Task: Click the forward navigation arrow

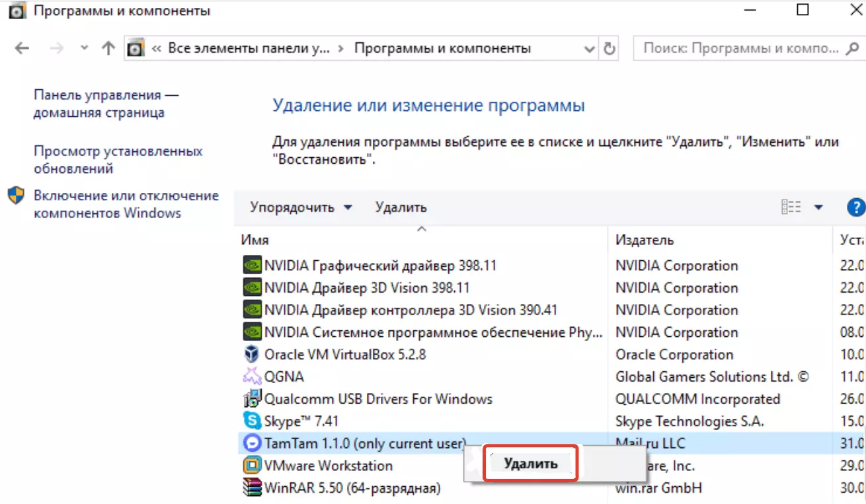Action: click(58, 48)
